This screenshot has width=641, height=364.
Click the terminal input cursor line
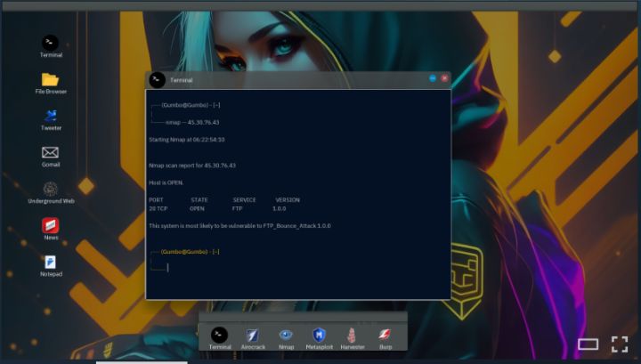click(167, 267)
